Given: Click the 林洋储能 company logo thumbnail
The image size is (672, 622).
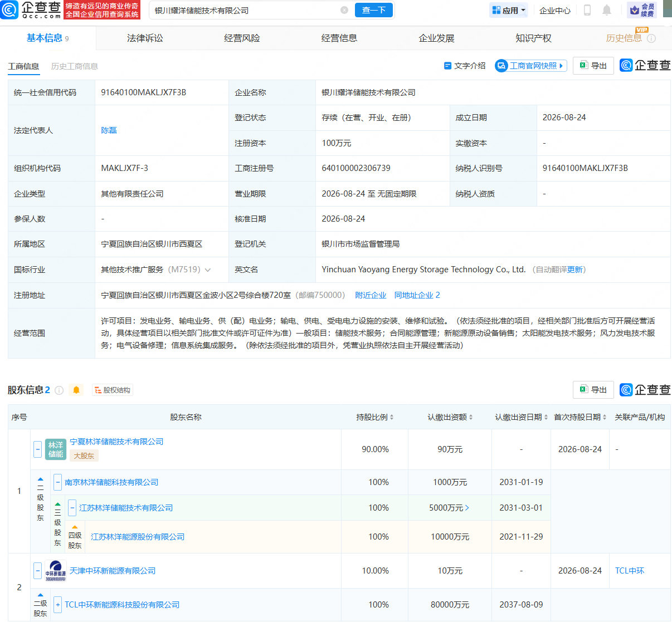Looking at the screenshot, I should point(56,449).
